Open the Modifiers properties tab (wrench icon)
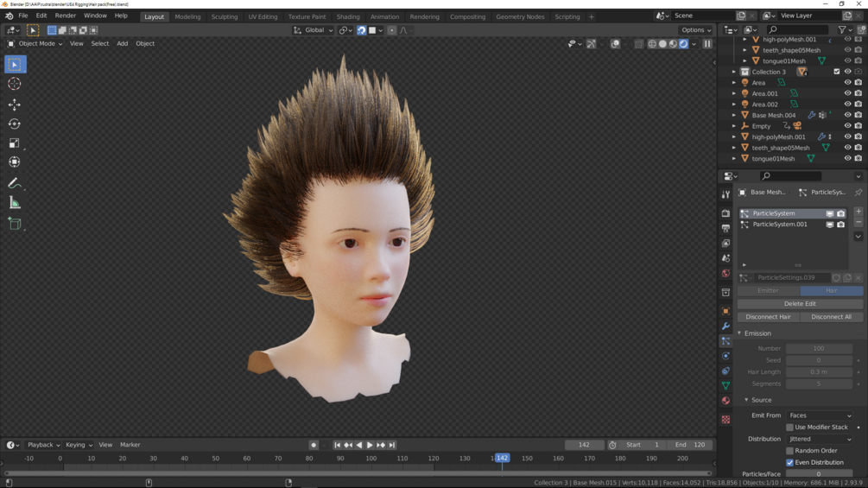This screenshot has height=488, width=868. pos(725,326)
